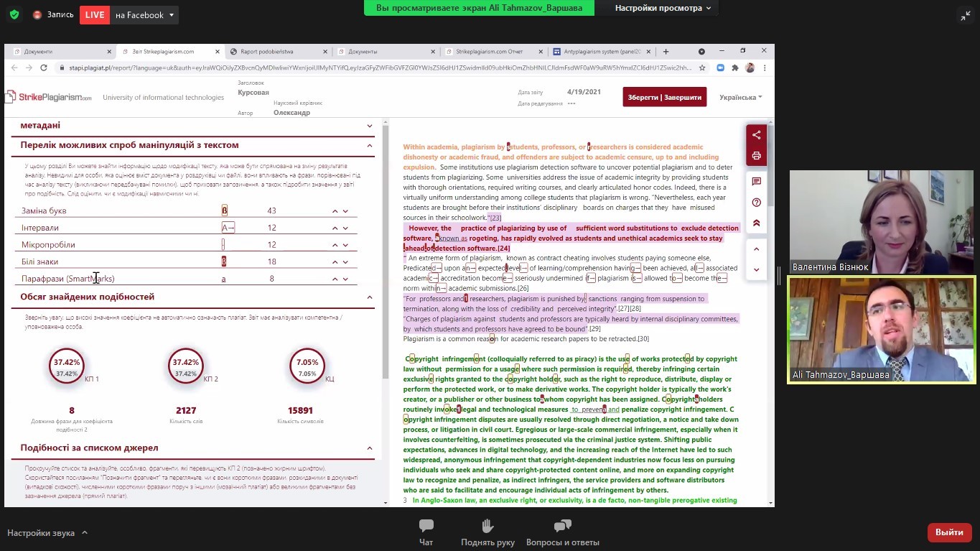The image size is (980, 551).
Task: Select the Інтервали row label
Action: click(x=40, y=228)
